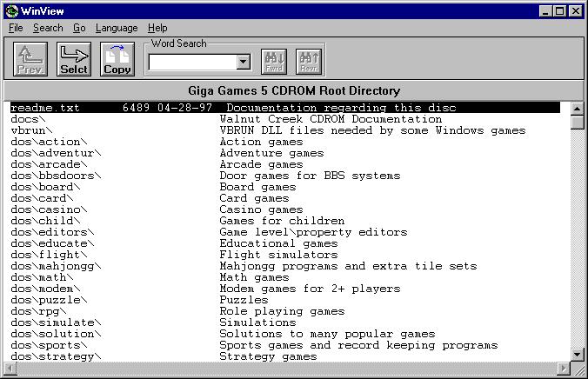
Task: Select the dos\rpg\ Role playing games line
Action: (39, 311)
